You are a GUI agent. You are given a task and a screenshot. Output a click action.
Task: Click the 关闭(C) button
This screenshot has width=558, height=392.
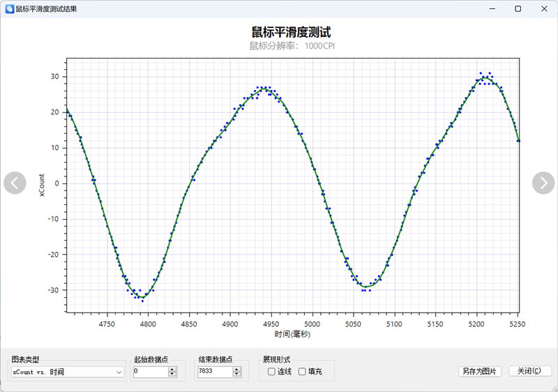point(530,372)
